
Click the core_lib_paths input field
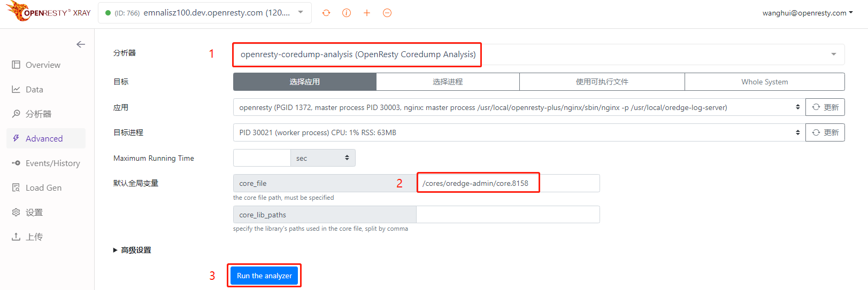click(x=508, y=215)
